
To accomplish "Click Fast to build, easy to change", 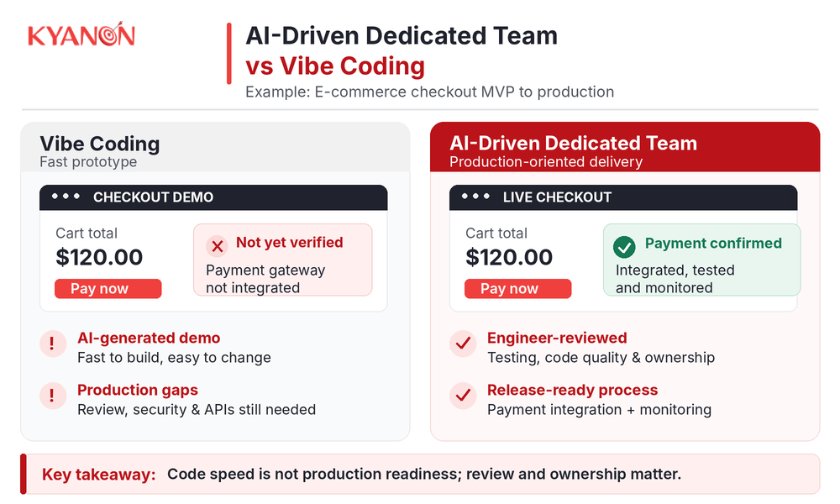I will click(x=174, y=357).
